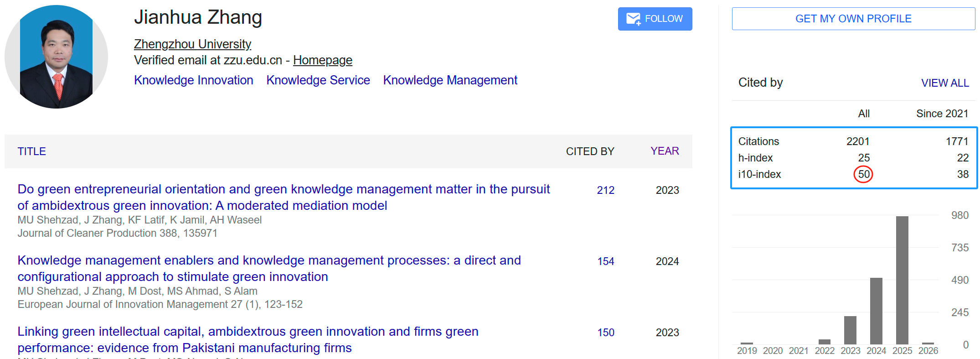Sort publications by Title column header

(31, 151)
